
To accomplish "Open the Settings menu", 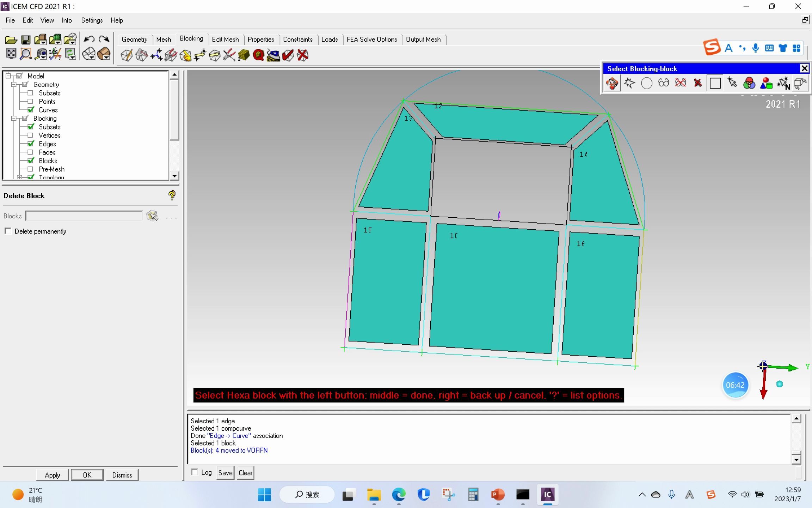I will pos(92,20).
